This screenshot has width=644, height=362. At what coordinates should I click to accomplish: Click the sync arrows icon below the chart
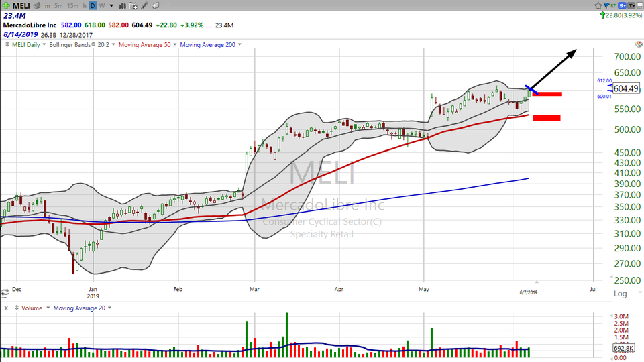coord(5,293)
